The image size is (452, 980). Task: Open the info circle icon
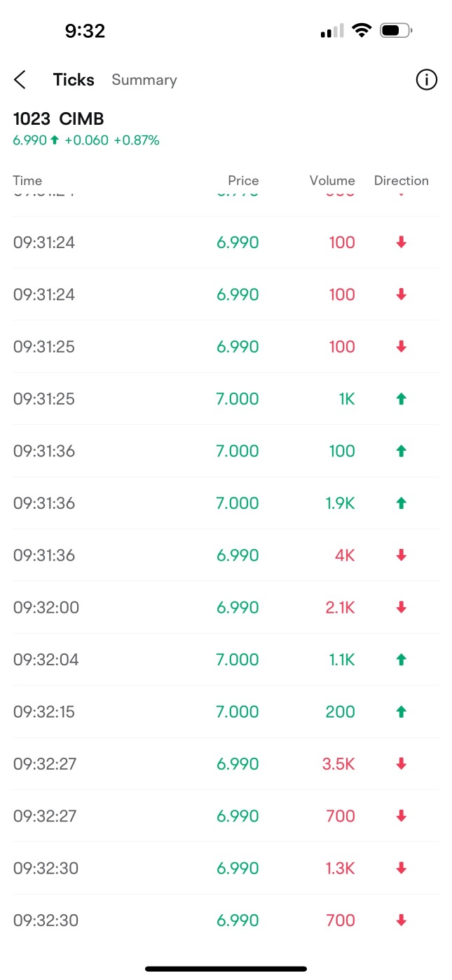click(x=426, y=80)
